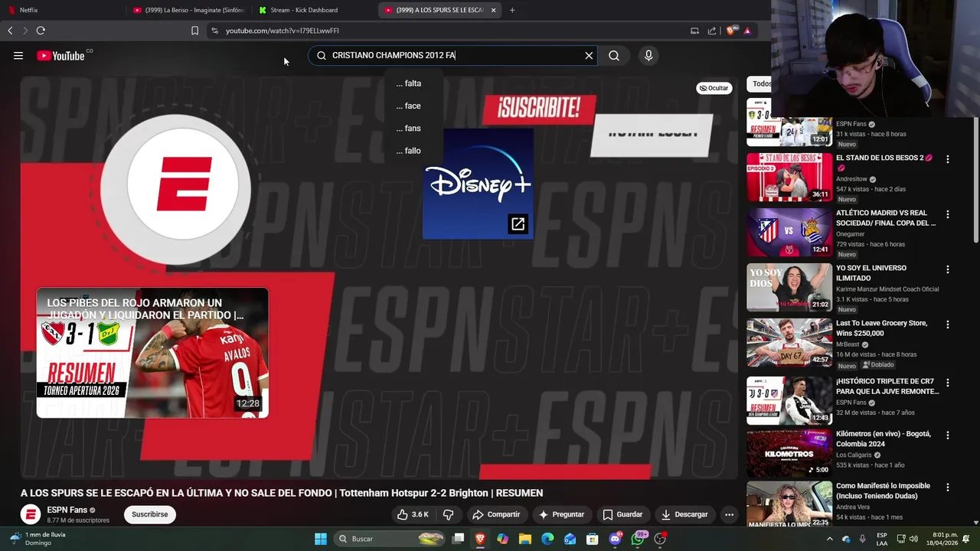Image resolution: width=980 pixels, height=551 pixels.
Task: Open the weather widget '1 mm de lluvia'
Action: [38, 539]
